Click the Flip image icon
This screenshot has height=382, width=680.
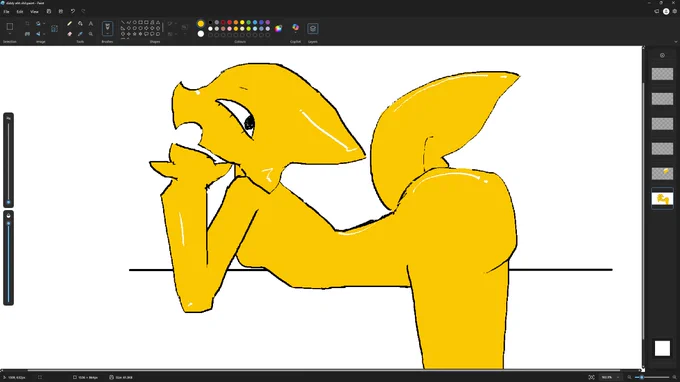[x=38, y=34]
